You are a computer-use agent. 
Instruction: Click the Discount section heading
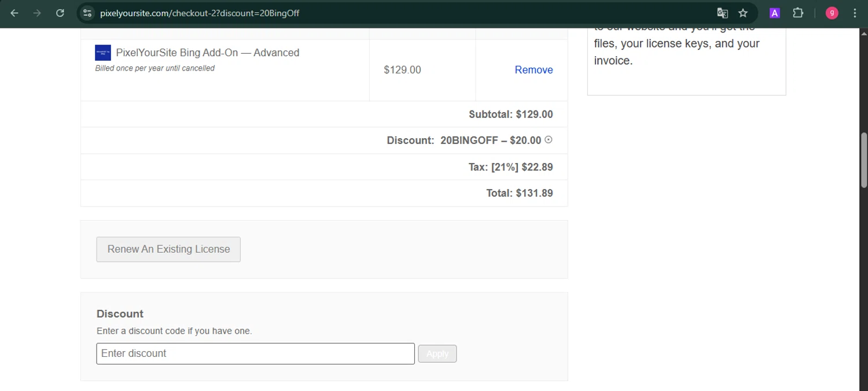pos(120,314)
